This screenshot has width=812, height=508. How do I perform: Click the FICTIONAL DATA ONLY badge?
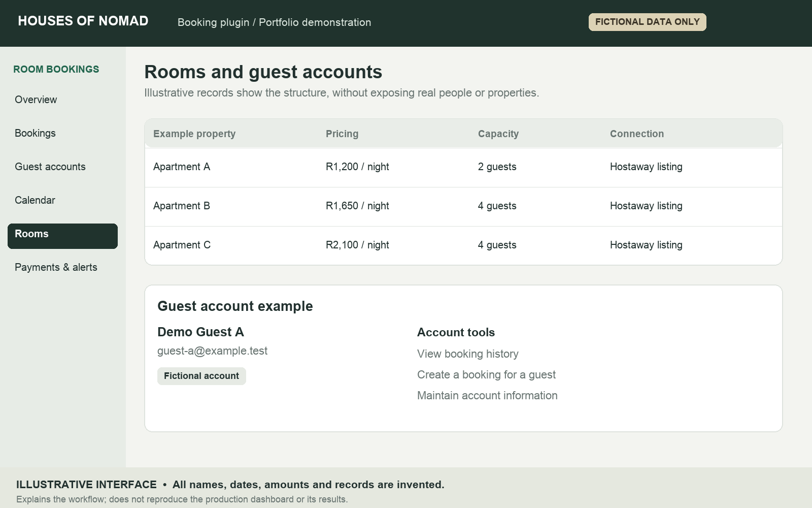(647, 22)
